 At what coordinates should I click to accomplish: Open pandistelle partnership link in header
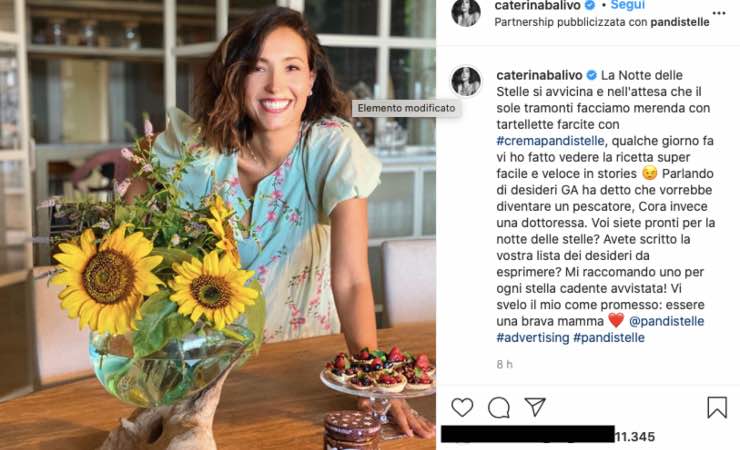[x=668, y=21]
